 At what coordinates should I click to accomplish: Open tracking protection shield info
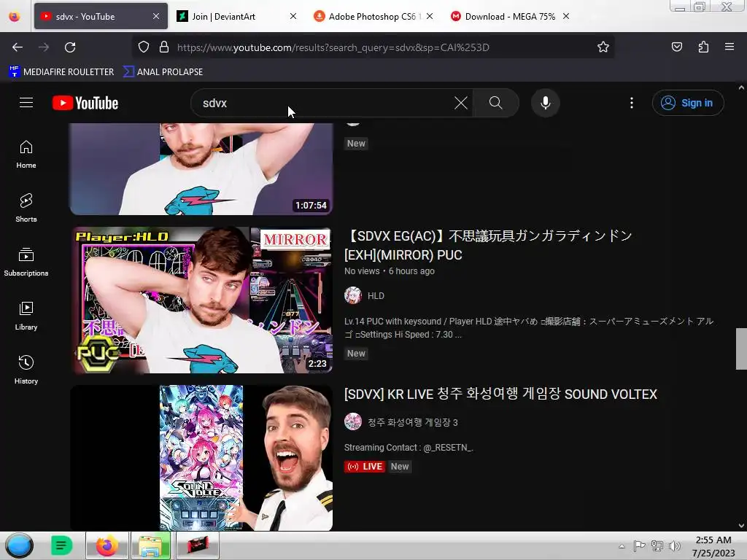point(144,47)
